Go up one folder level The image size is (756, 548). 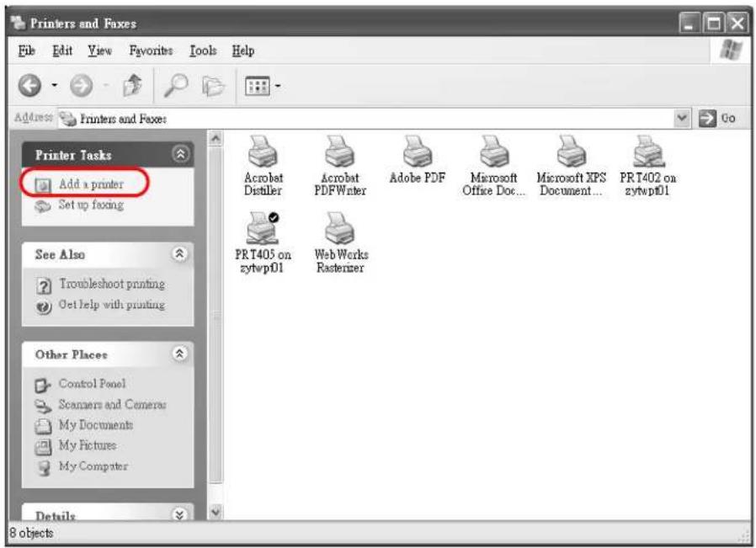pos(132,85)
